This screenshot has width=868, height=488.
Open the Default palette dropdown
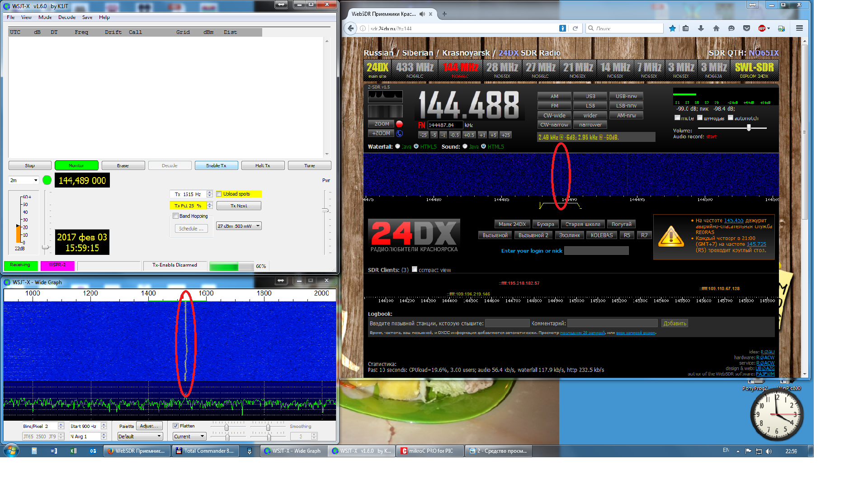click(x=140, y=436)
